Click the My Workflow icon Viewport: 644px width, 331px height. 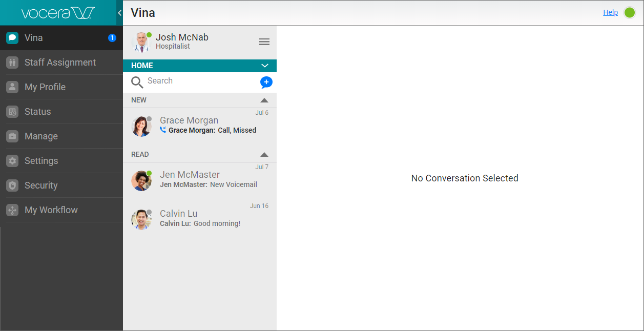12,210
